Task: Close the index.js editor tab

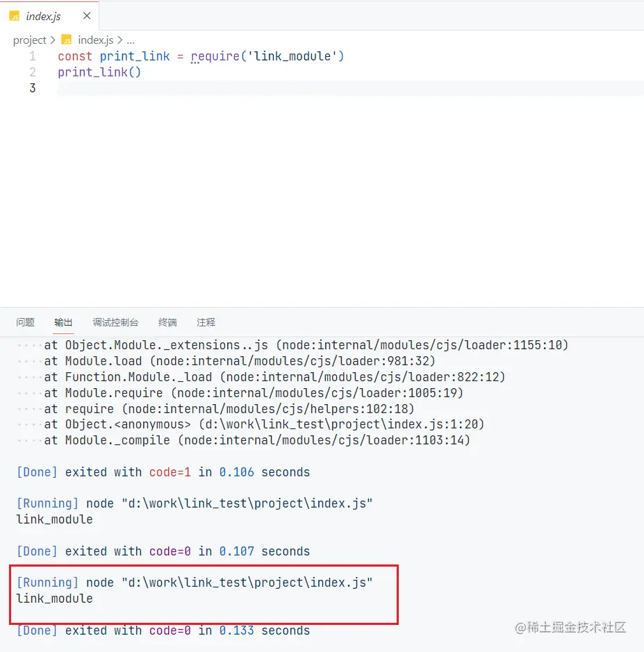Action: point(86,15)
